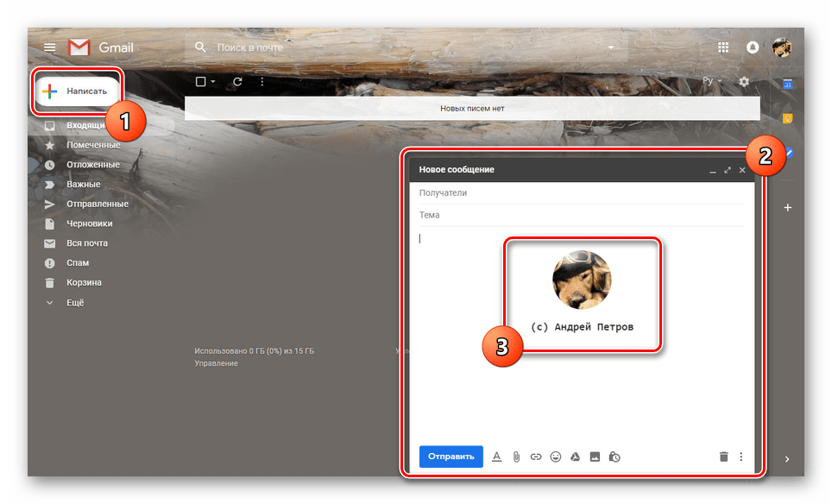The image size is (832, 504).
Task: Open text formatting options in compose
Action: (496, 457)
